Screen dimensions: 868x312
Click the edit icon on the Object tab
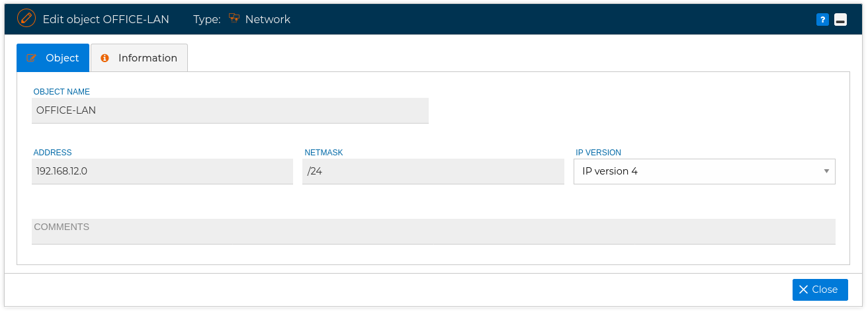click(32, 58)
